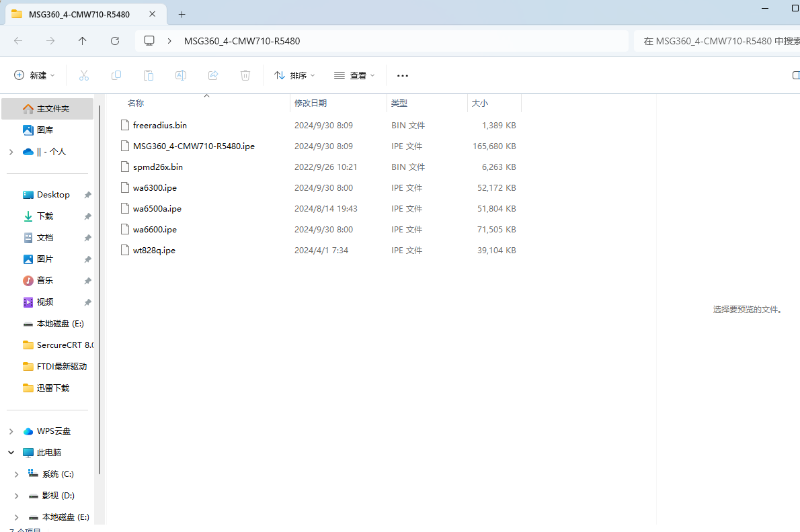Expand the 系统 (C:) drive node
This screenshot has width=800, height=532.
point(16,474)
